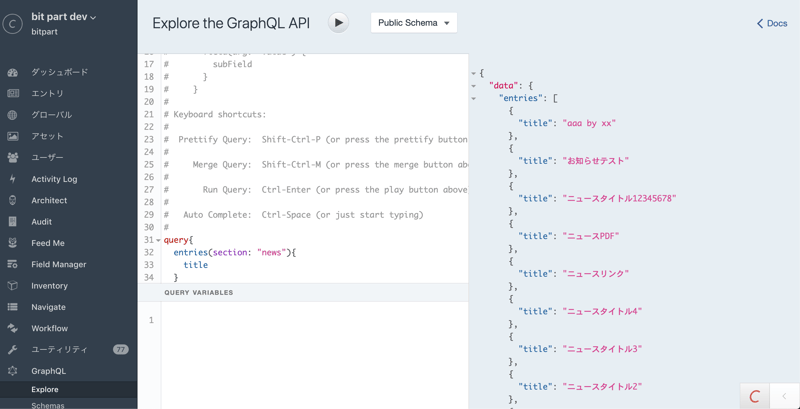Image resolution: width=800 pixels, height=409 pixels.
Task: Click the ユーザー users icon
Action: click(13, 157)
